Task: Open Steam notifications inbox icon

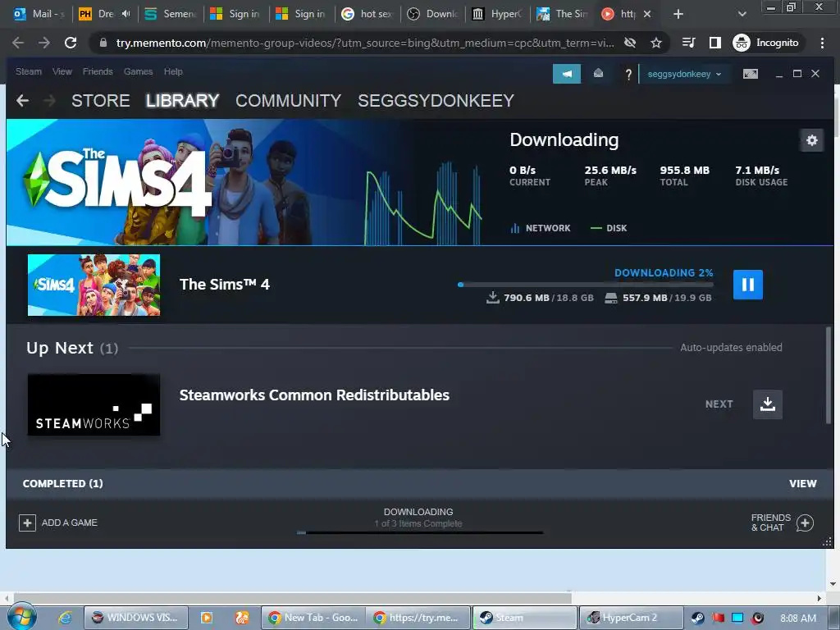Action: coord(598,73)
